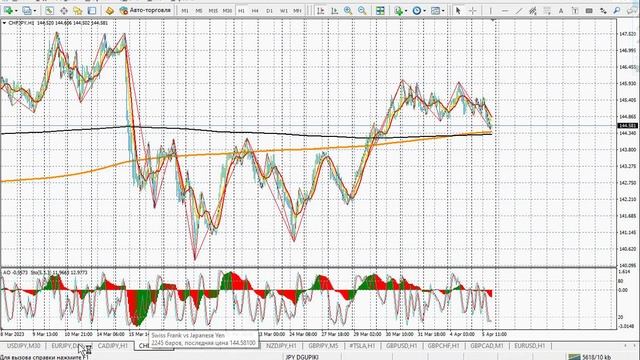Toggle the Авто-торговля button
Image resolution: width=640 pixels, height=360 pixels.
coord(145,11)
